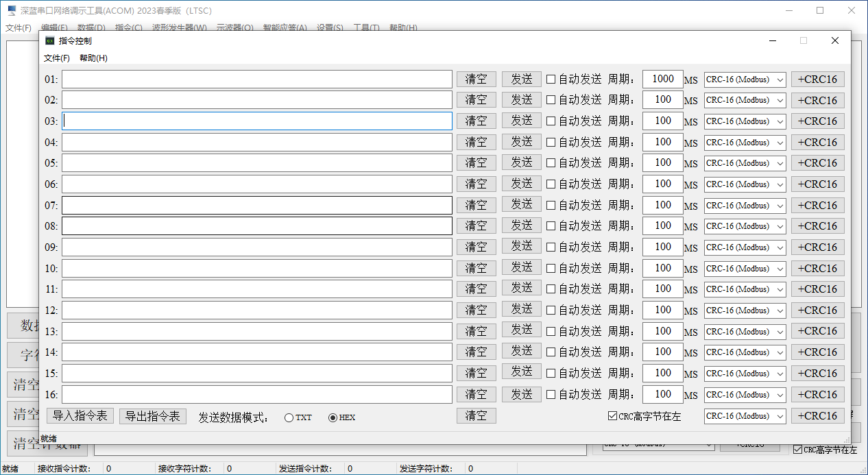The width and height of the screenshot is (868, 475).
Task: Uncheck the CRC高字节在左 checkbox in dialog
Action: 613,416
